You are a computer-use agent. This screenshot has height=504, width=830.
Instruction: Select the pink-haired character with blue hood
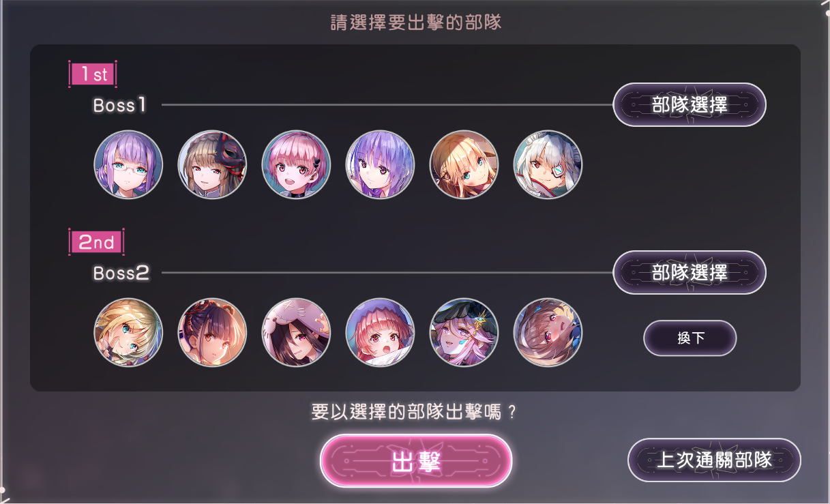click(380, 332)
